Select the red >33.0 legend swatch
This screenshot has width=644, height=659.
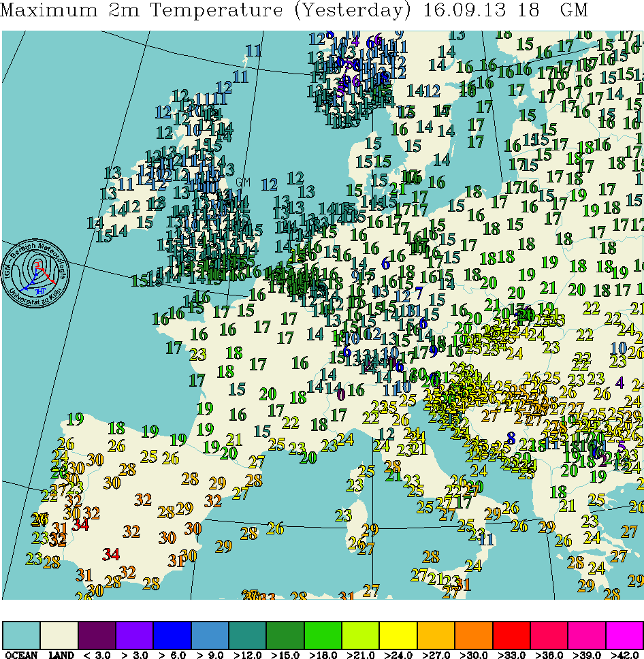click(x=511, y=634)
